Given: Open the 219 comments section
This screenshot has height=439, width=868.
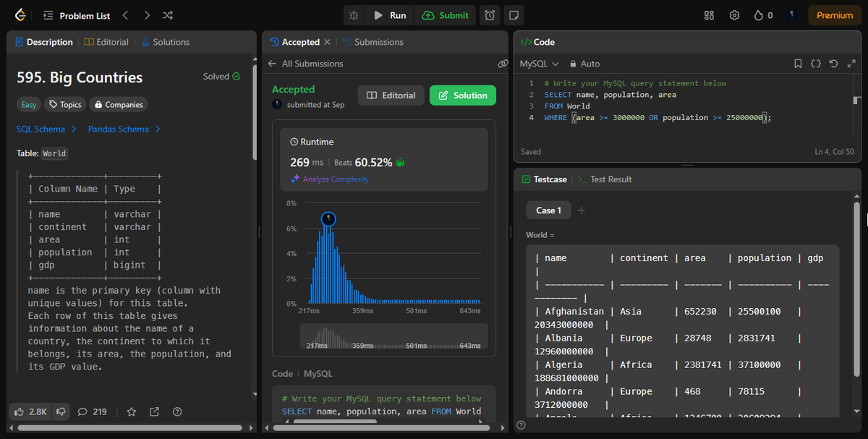Looking at the screenshot, I should [93, 412].
